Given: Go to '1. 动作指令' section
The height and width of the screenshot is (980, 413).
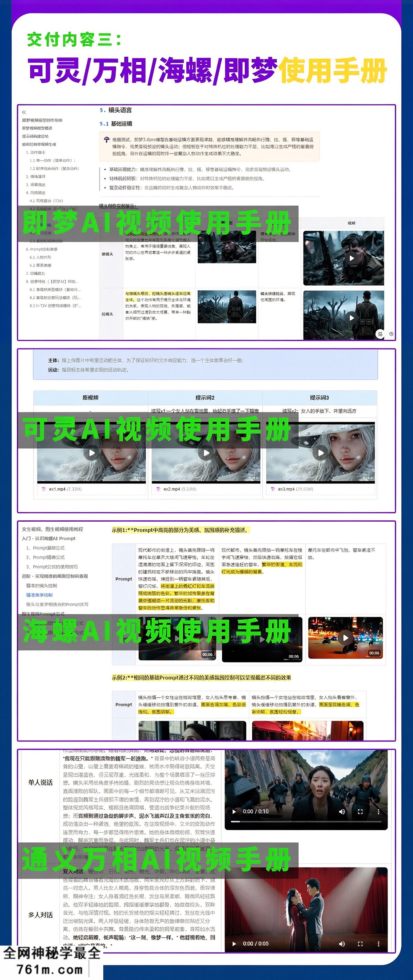Looking at the screenshot, I should pos(36,152).
